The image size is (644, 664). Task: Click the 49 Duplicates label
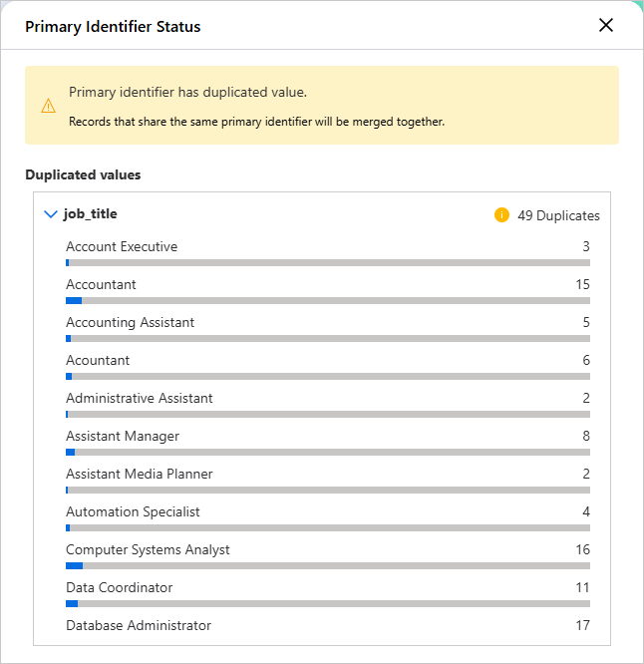coord(558,215)
